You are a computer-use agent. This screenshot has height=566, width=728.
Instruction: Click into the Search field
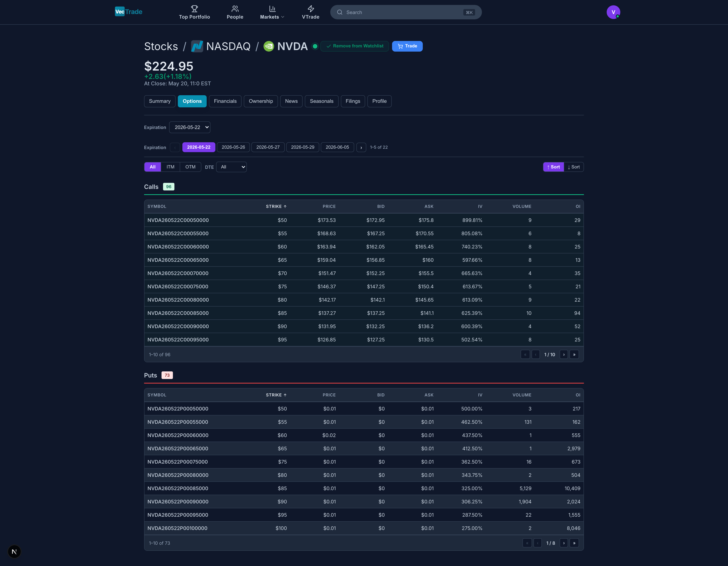point(406,12)
